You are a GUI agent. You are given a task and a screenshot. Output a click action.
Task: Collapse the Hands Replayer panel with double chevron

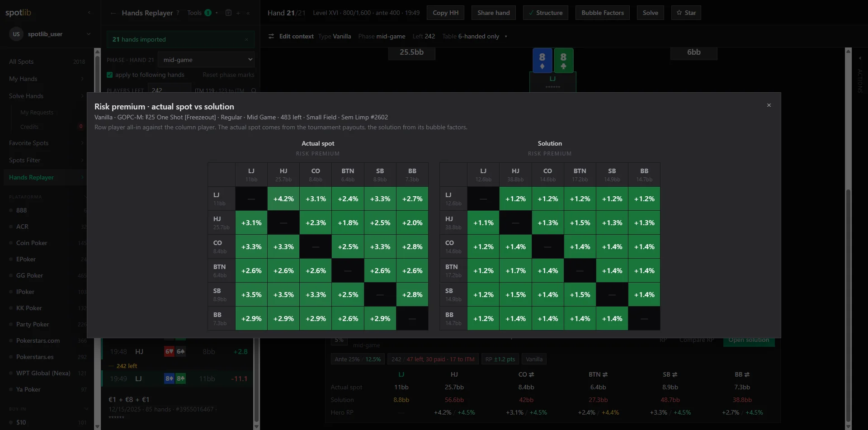click(x=248, y=13)
